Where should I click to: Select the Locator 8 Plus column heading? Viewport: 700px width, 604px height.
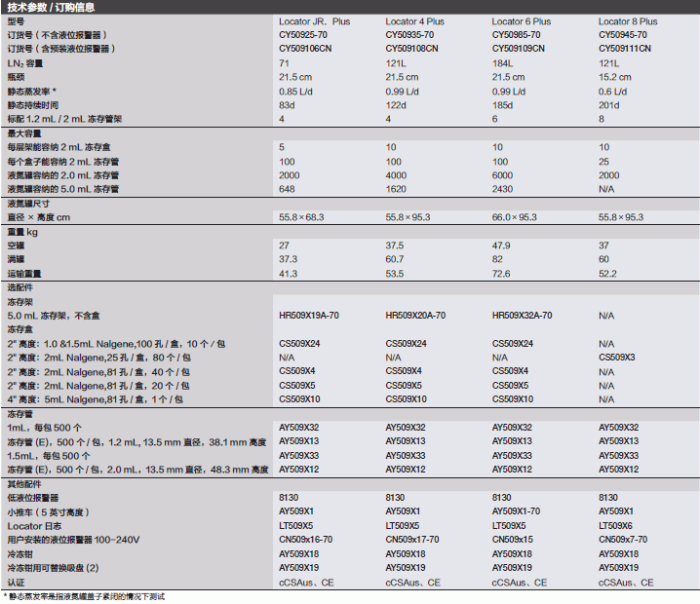tap(628, 21)
